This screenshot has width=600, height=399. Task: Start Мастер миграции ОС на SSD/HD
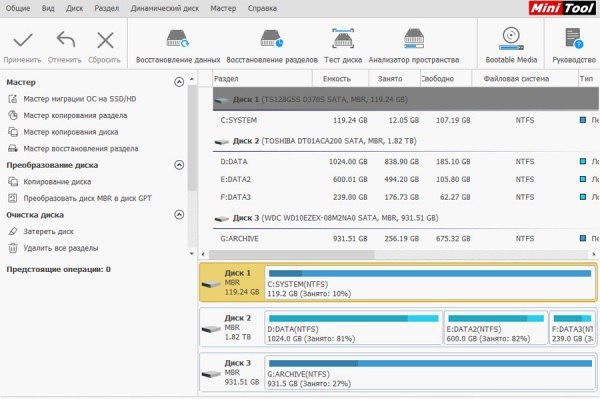(80, 99)
